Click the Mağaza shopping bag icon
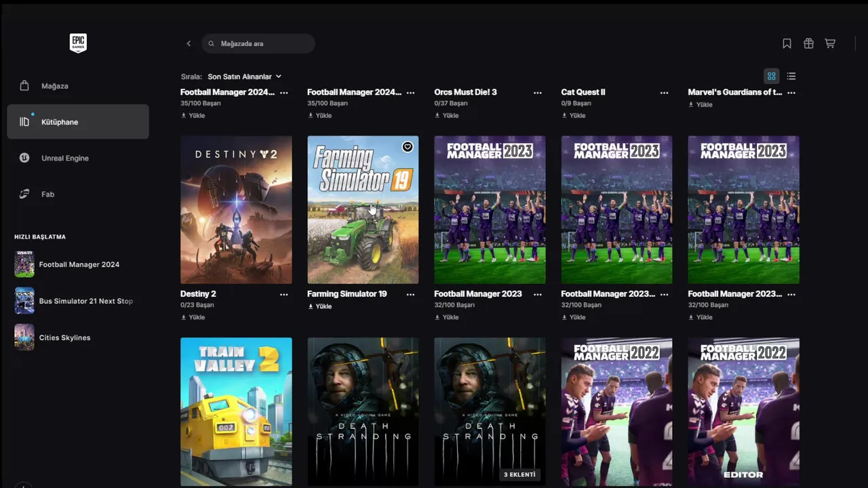This screenshot has height=488, width=868. (24, 86)
